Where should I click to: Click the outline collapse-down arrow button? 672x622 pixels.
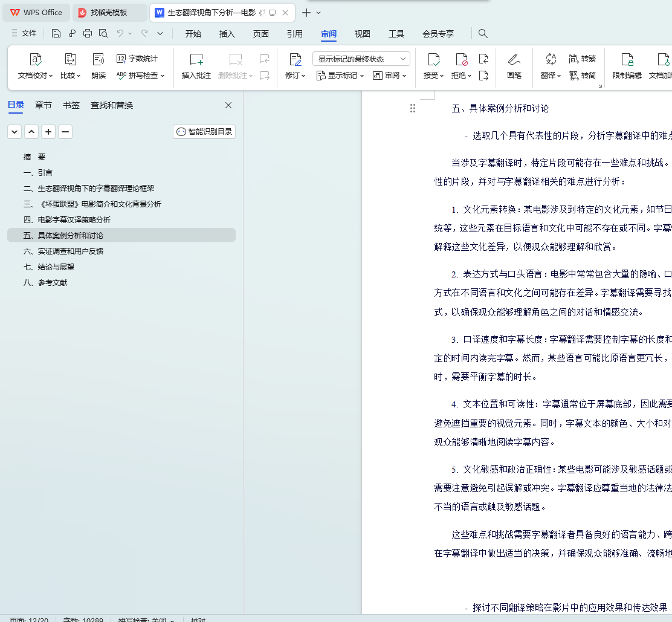(x=15, y=132)
